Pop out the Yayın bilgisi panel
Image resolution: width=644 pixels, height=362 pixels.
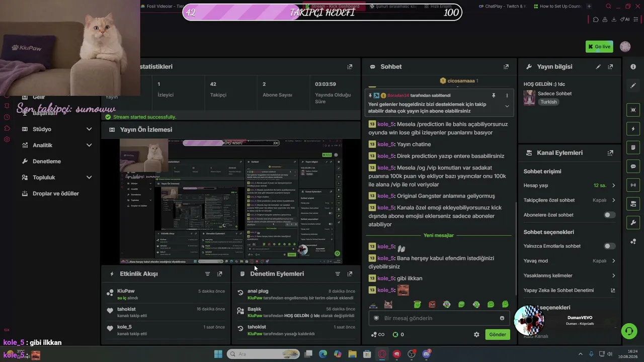click(x=610, y=67)
